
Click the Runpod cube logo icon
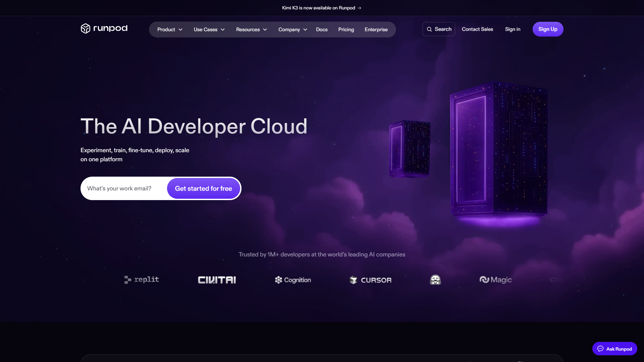tap(86, 28)
